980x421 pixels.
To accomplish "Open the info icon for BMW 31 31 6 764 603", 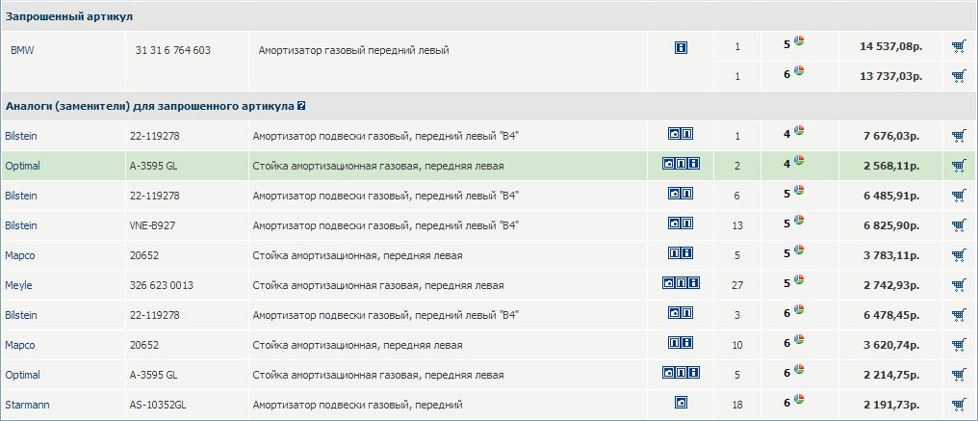I will tap(682, 47).
